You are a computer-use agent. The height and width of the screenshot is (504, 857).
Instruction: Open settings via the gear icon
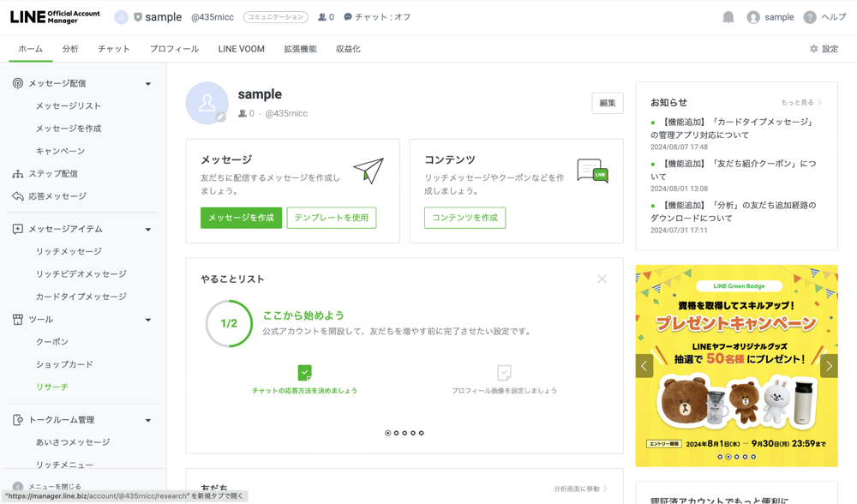click(x=814, y=49)
